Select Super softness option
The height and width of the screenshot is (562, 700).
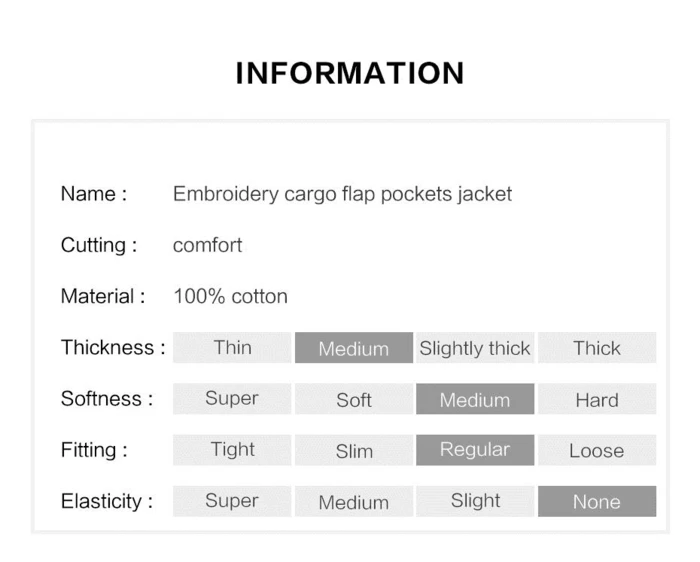click(x=232, y=399)
